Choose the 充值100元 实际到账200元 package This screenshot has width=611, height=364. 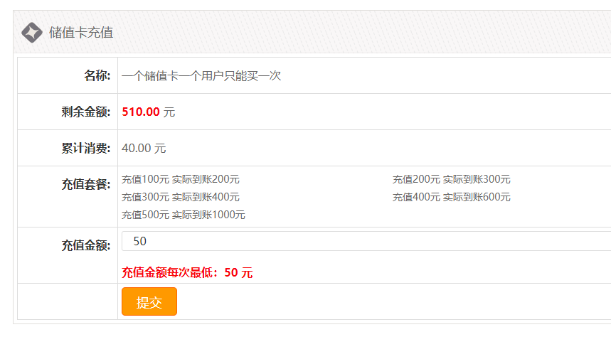pos(181,179)
